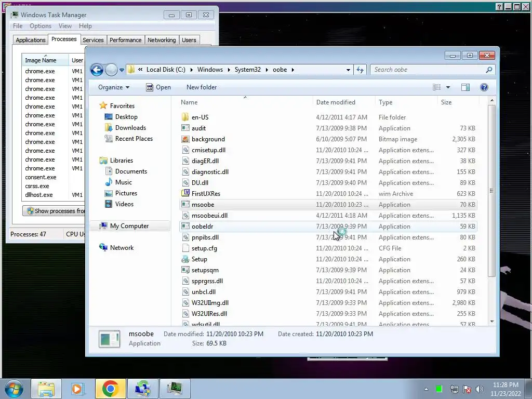This screenshot has width=532, height=399.
Task: Open Task Manager Options menu
Action: click(x=41, y=26)
